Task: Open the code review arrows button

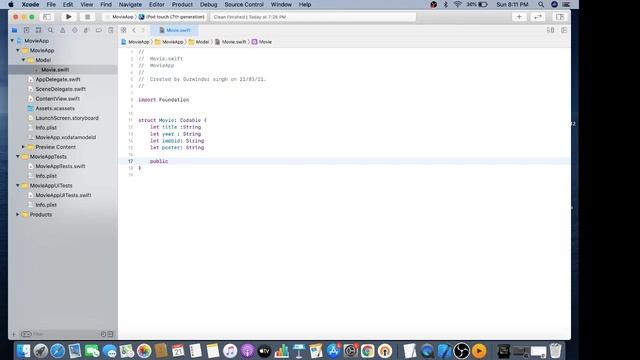Action: point(538,17)
